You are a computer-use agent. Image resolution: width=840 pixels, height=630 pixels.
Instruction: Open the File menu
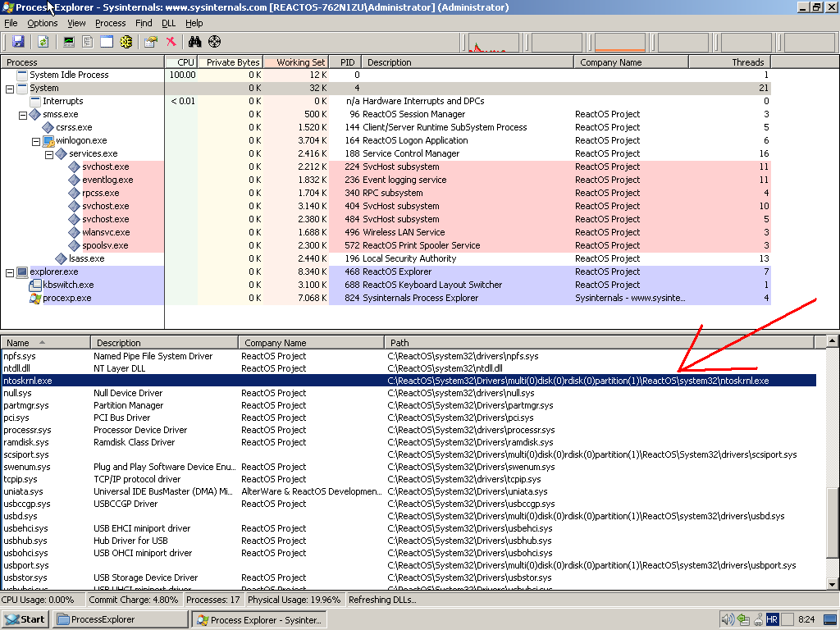(11, 23)
